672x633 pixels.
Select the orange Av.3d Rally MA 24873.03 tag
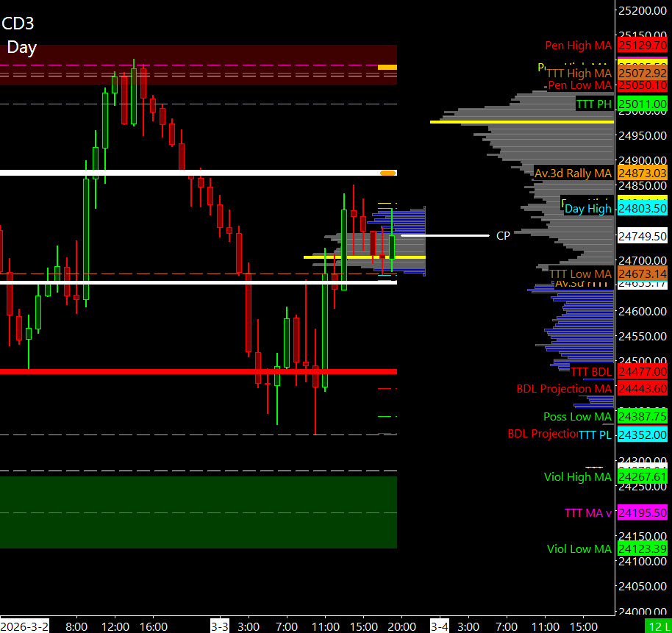tap(642, 174)
